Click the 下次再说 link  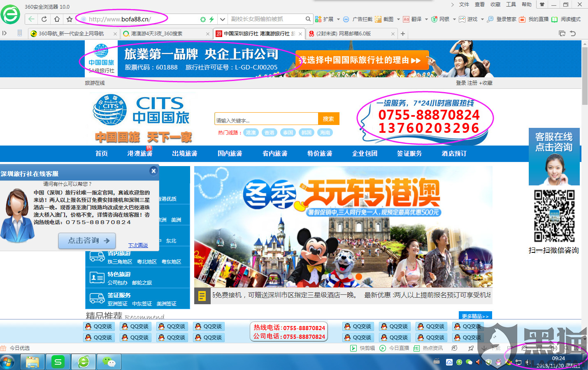(x=138, y=245)
